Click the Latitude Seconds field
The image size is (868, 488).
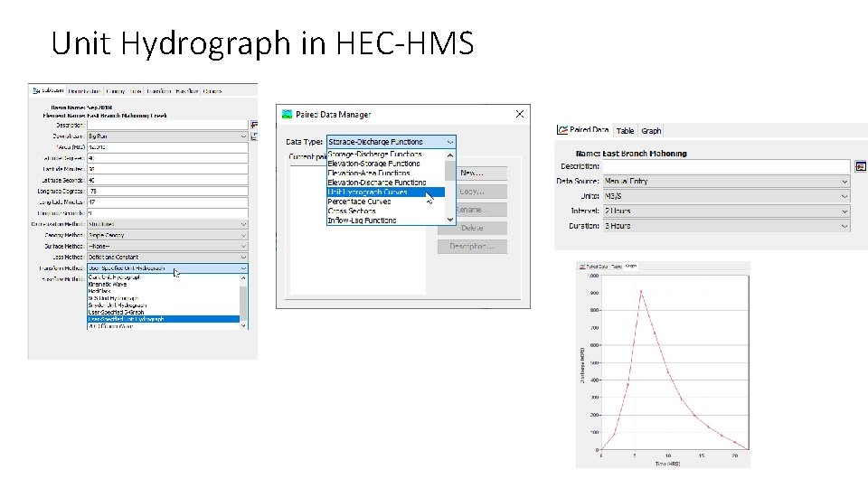click(x=167, y=181)
